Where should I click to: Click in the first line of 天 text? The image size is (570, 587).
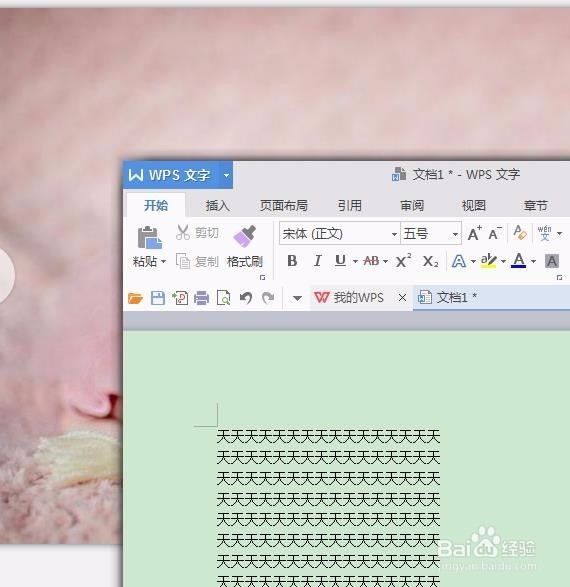(328, 437)
